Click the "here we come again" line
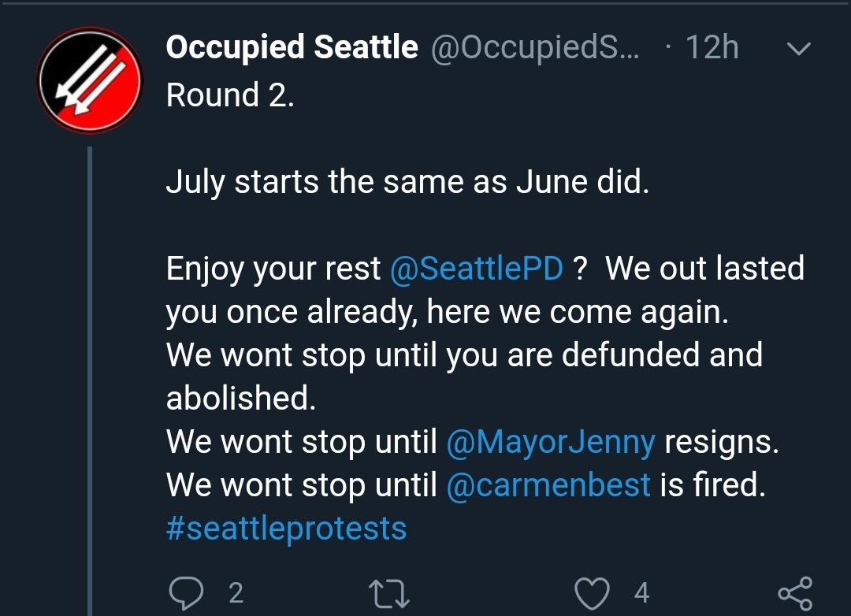The image size is (851, 616). [x=447, y=312]
